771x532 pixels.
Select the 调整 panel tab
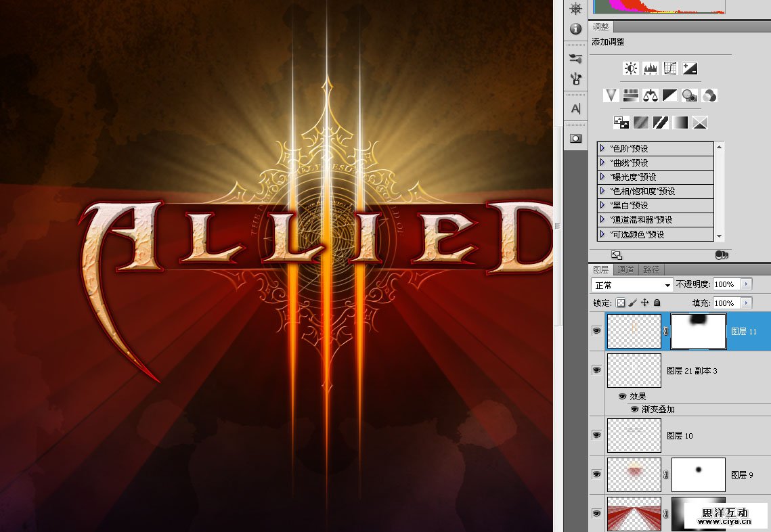[x=601, y=26]
